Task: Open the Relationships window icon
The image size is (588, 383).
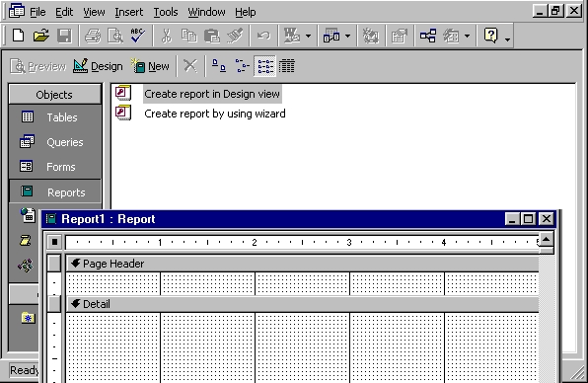Action: tap(428, 36)
